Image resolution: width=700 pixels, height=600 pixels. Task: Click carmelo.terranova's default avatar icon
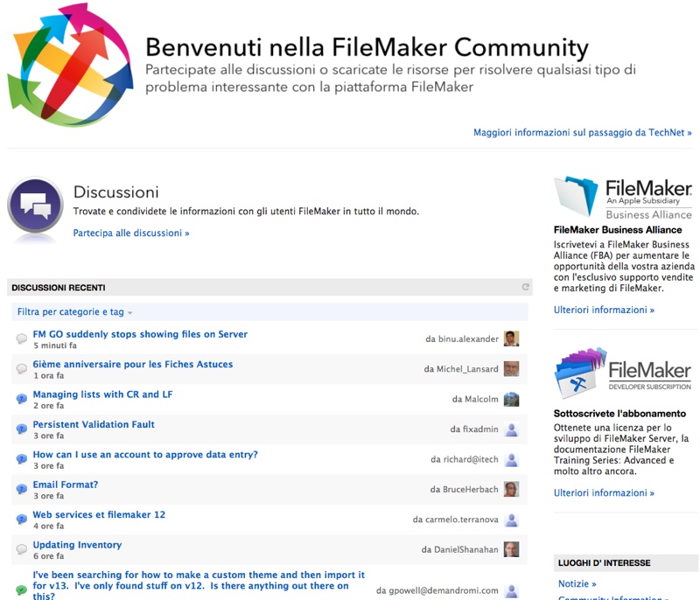[x=511, y=520]
